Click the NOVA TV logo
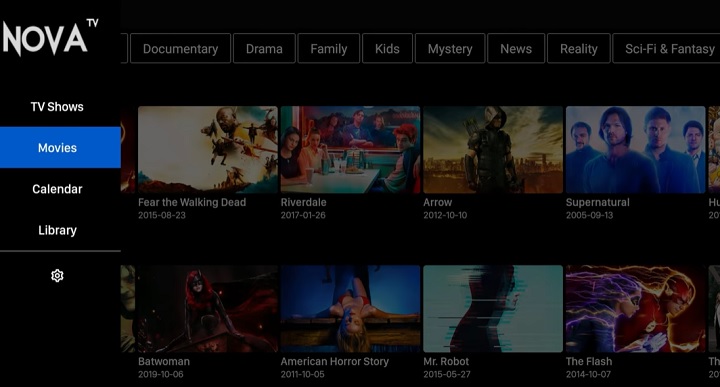Viewport: 720px width, 387px height. pos(50,38)
